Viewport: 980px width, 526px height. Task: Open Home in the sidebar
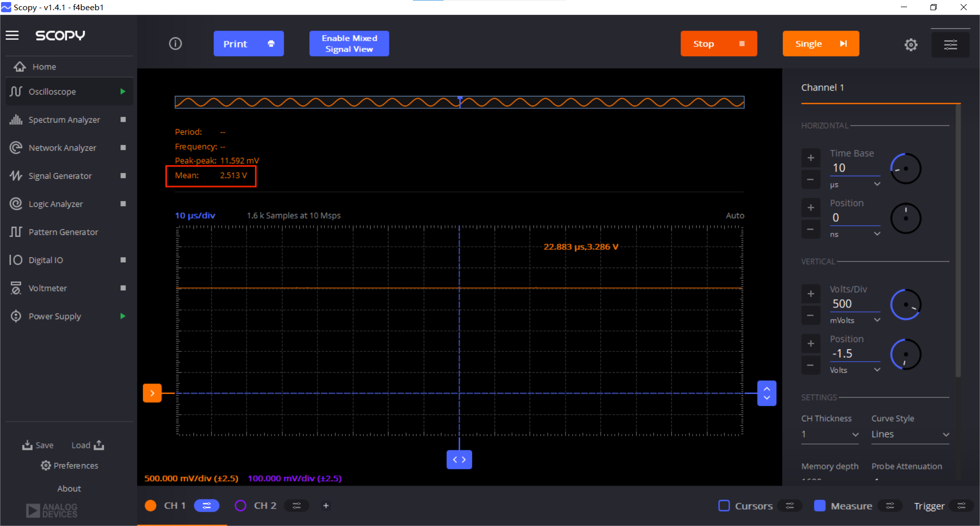click(x=69, y=67)
